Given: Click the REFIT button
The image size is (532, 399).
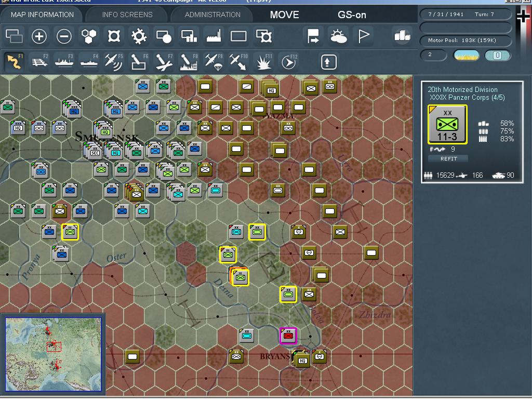Looking at the screenshot, I should [x=448, y=158].
